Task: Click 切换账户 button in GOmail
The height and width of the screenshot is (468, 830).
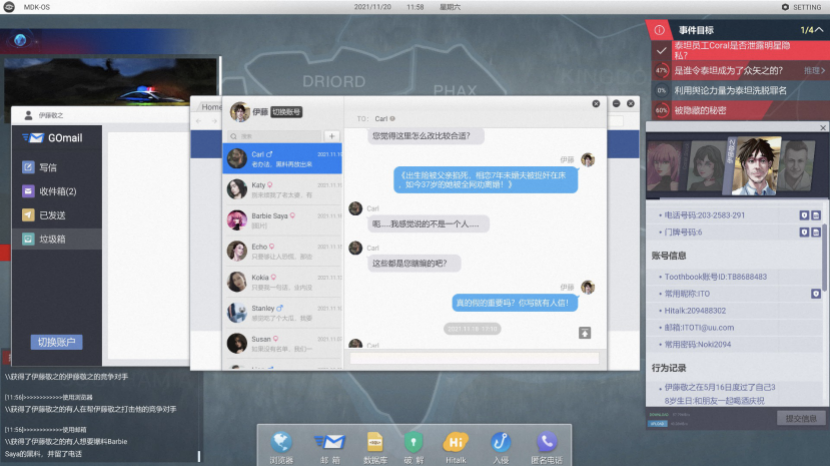Action: (x=56, y=343)
